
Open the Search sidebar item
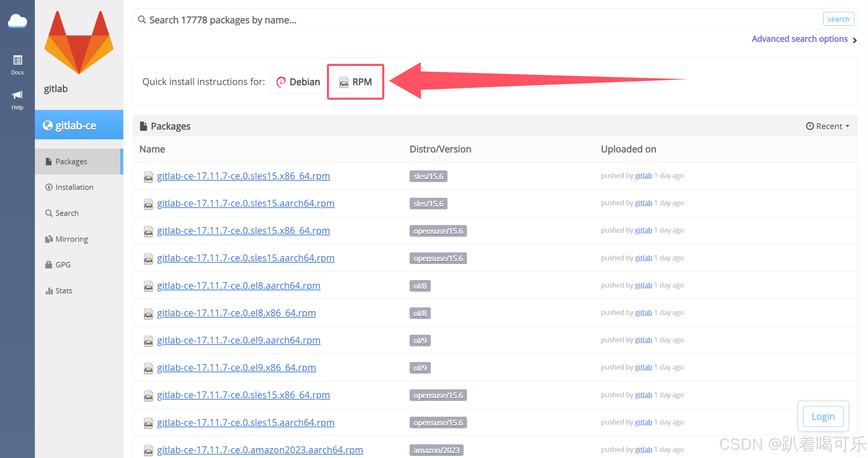tap(67, 213)
